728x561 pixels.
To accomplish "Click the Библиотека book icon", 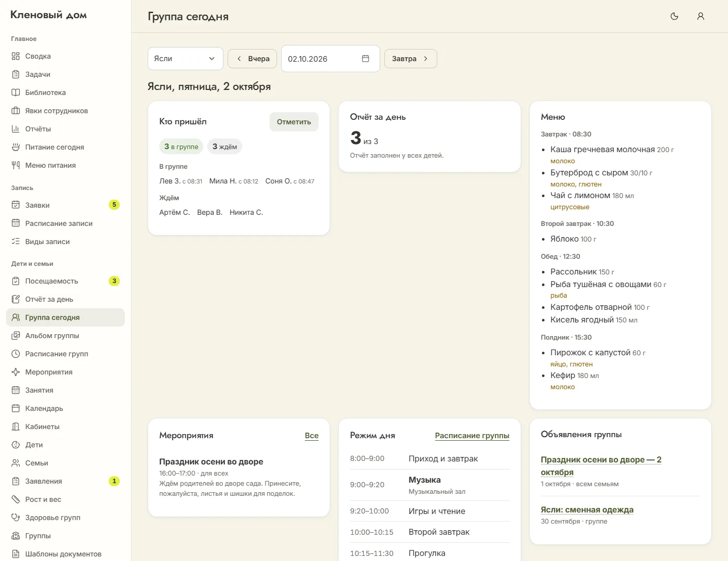I will (16, 92).
